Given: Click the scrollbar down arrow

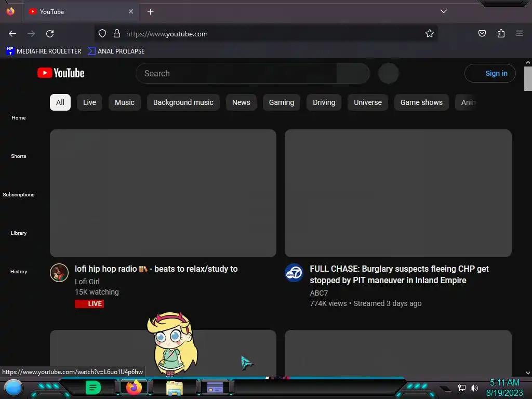Looking at the screenshot, I should tap(528, 373).
